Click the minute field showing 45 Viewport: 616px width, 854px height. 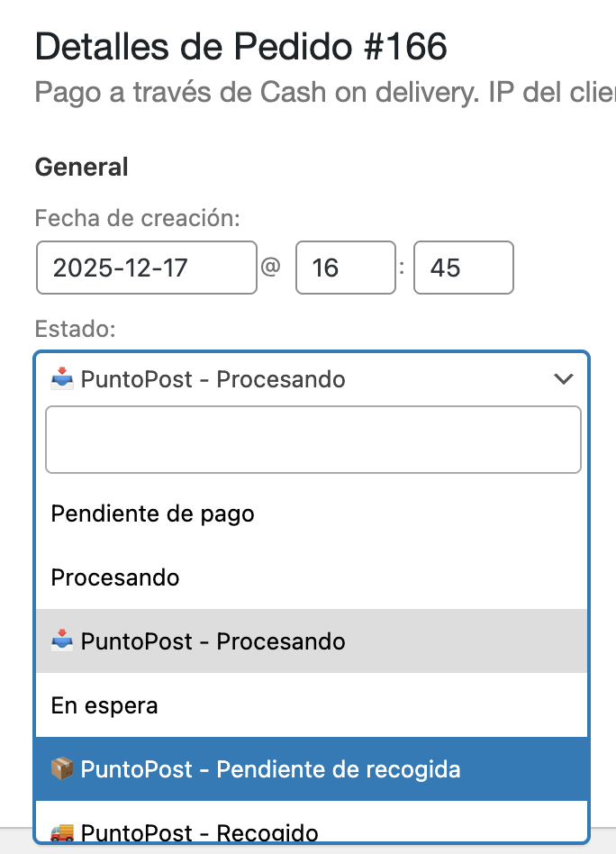(463, 268)
